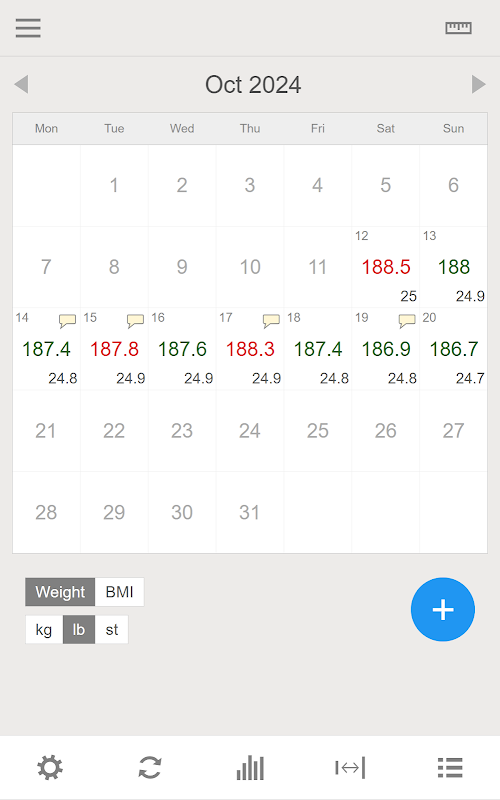This screenshot has width=500, height=800.
Task: Tap the sync refresh icon
Action: [150, 768]
